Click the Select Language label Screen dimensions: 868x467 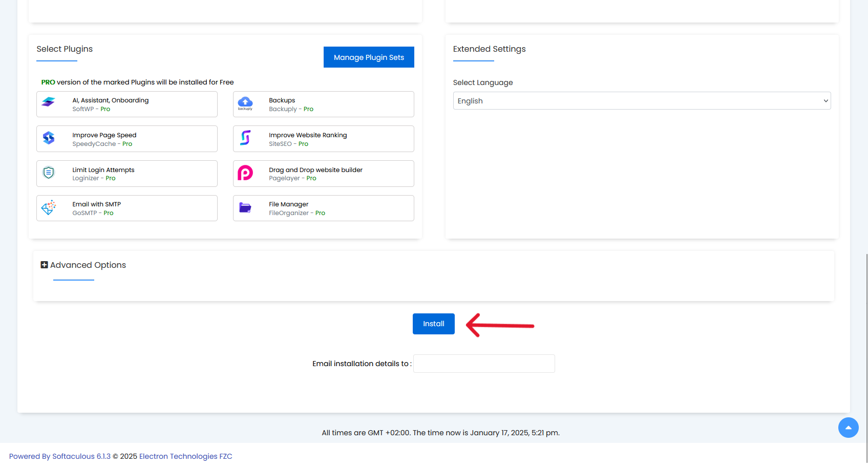(x=483, y=82)
